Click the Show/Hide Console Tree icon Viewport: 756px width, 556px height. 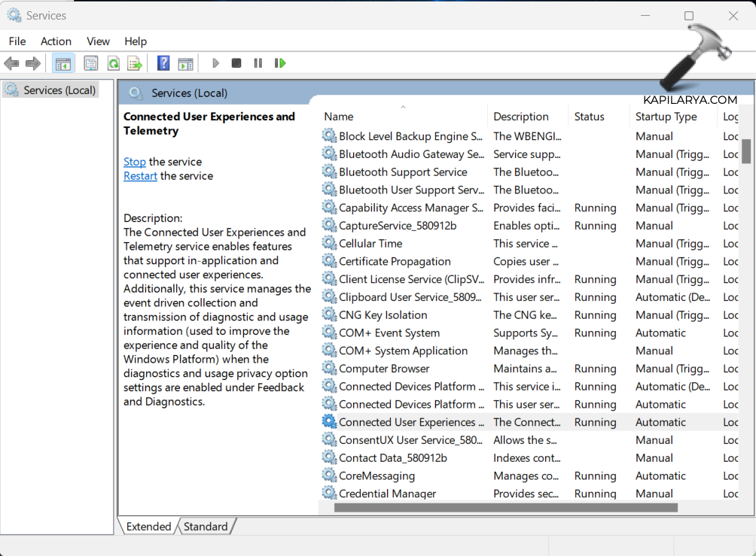(63, 64)
